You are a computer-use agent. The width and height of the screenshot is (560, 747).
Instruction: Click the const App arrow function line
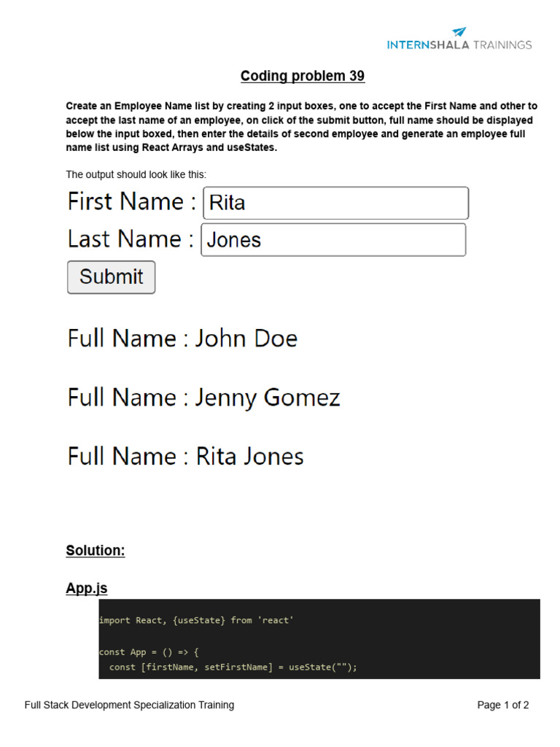coord(148,652)
